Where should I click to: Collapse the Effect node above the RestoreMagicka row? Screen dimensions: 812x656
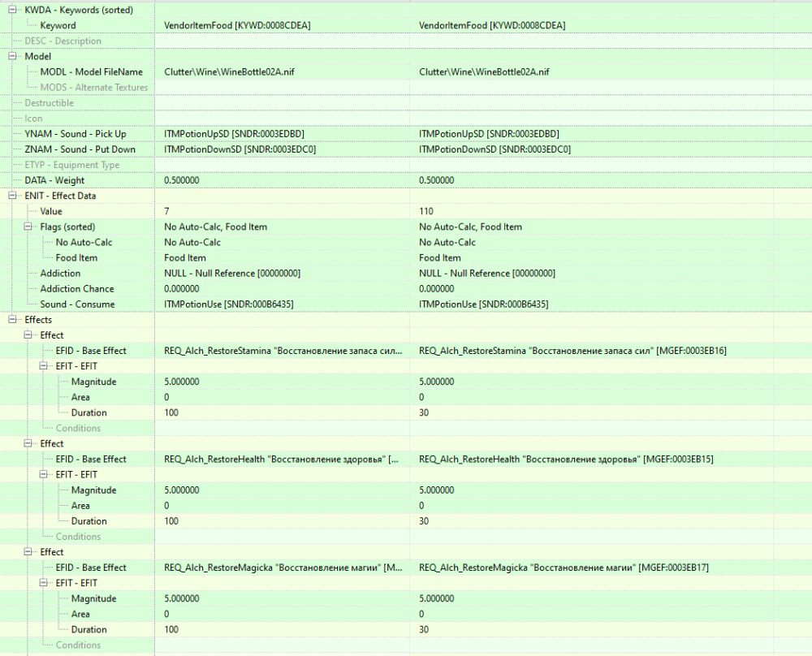click(x=28, y=552)
